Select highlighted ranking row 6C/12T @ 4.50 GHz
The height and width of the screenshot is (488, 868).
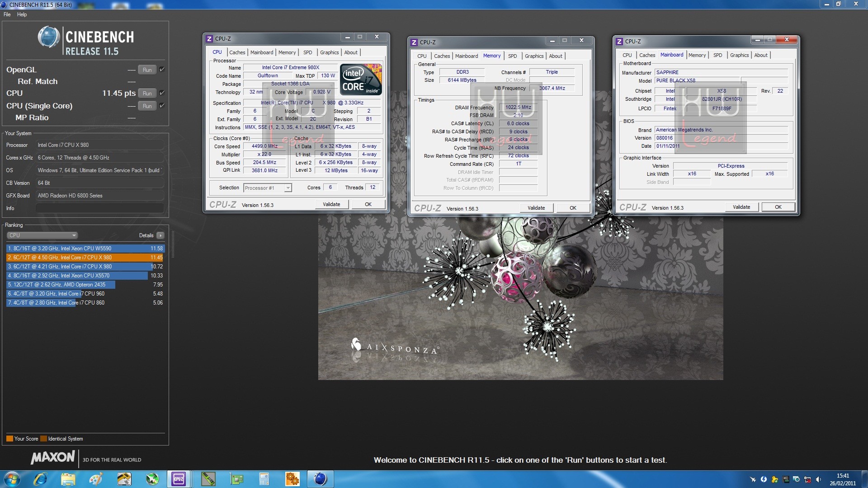[85, 258]
